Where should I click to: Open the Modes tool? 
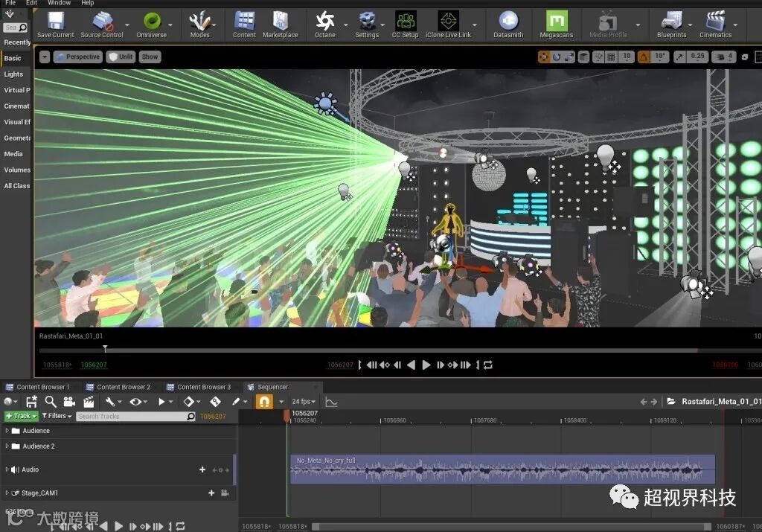pyautogui.click(x=199, y=25)
